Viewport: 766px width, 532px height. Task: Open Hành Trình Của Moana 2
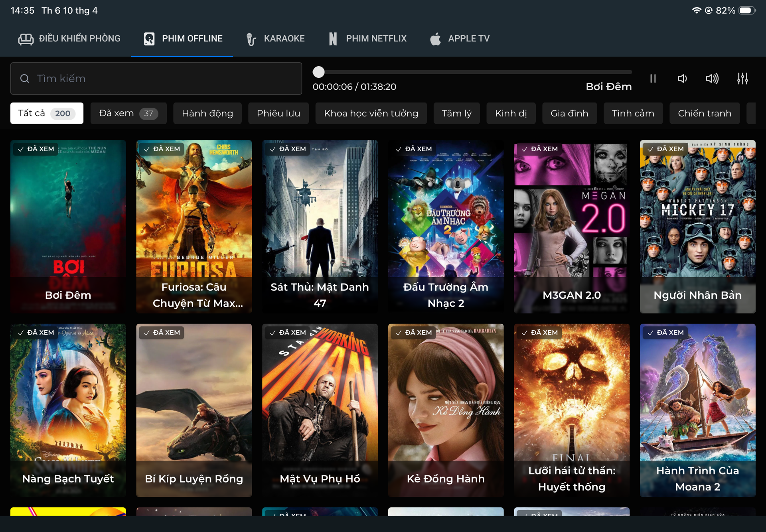tap(697, 410)
